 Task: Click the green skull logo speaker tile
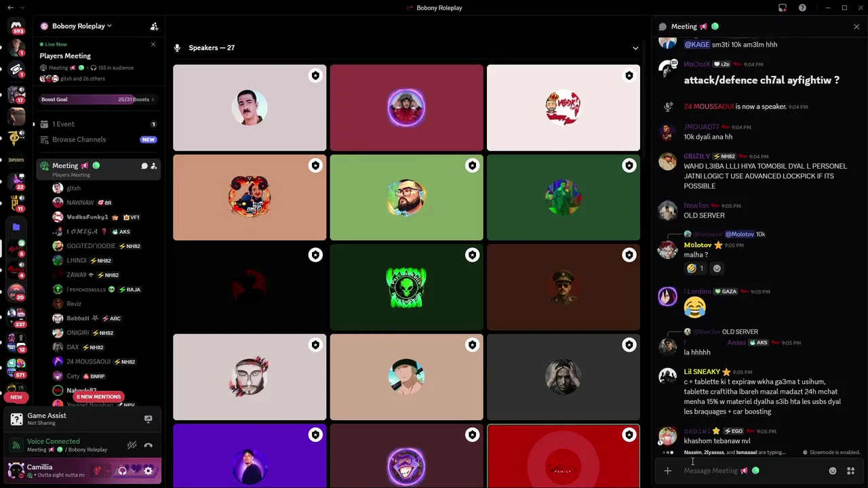point(406,287)
